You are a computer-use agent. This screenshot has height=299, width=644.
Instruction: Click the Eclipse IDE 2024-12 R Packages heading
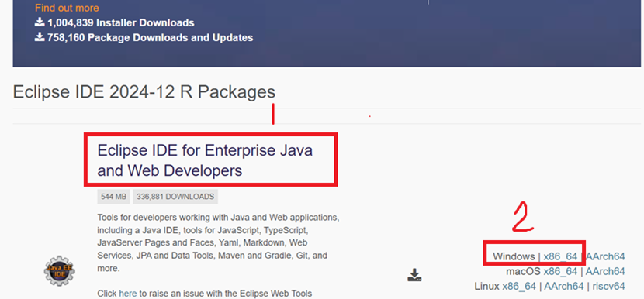tap(144, 92)
